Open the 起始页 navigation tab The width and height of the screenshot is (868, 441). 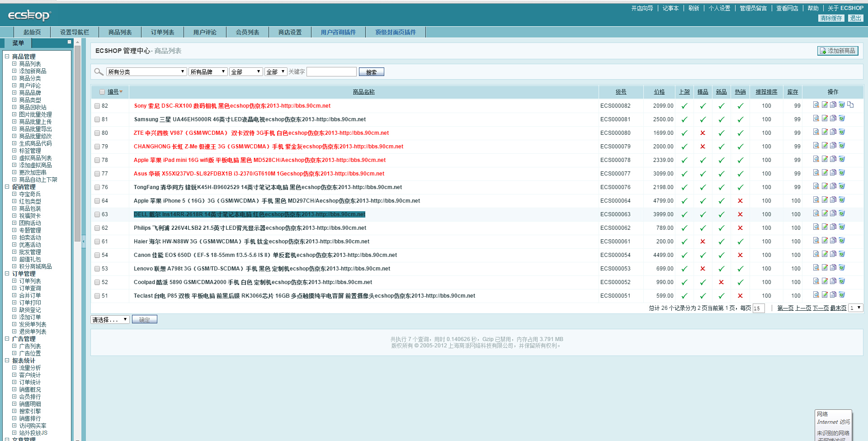coord(32,32)
